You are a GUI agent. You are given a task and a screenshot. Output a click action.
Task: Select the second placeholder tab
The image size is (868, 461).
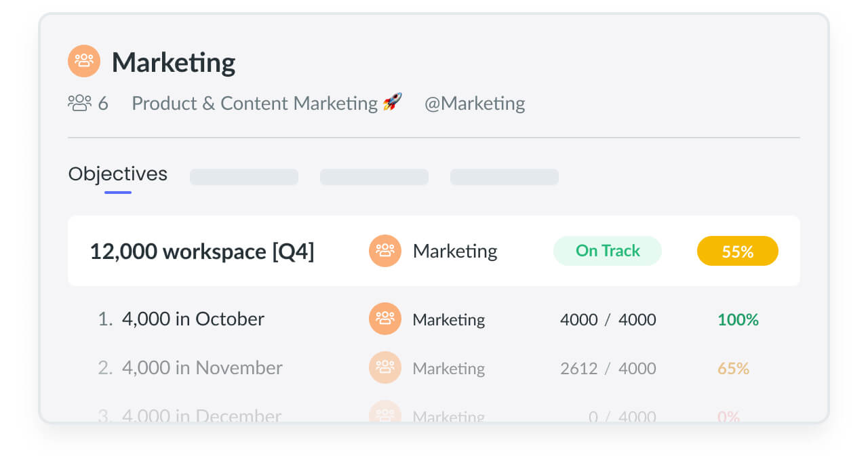(374, 177)
